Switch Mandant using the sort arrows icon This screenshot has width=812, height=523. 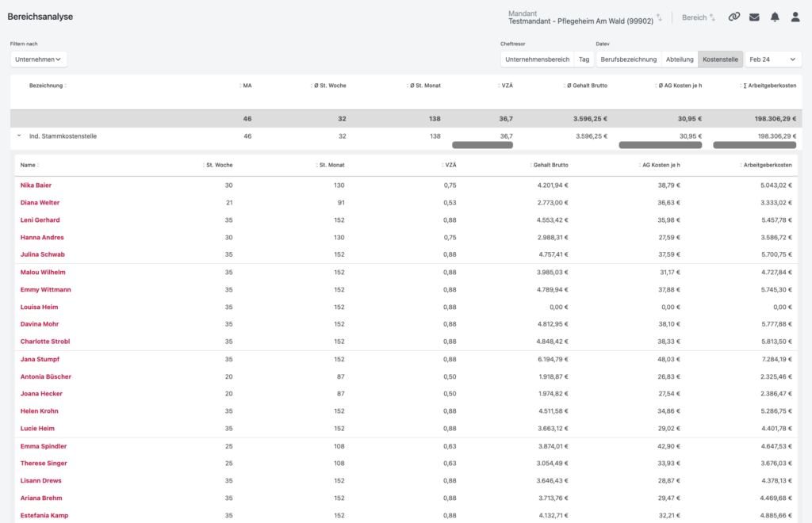pyautogui.click(x=659, y=17)
